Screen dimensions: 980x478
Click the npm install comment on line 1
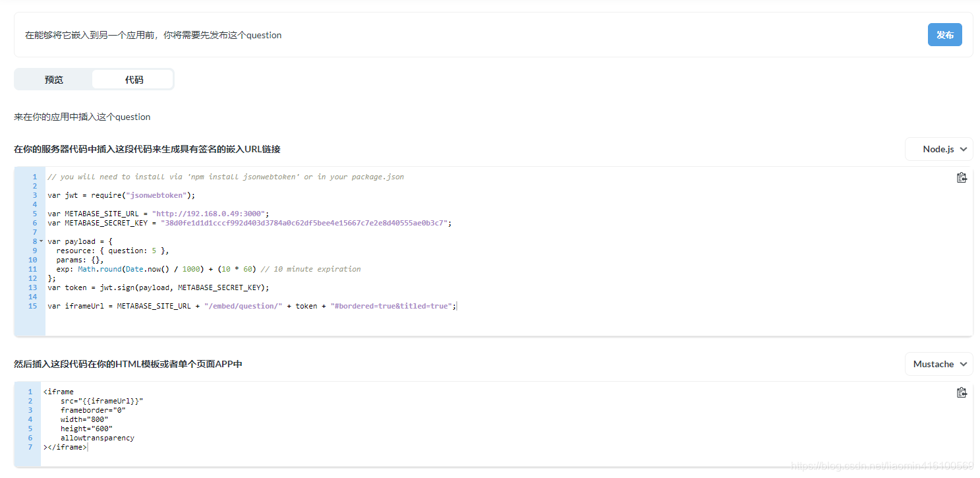(x=225, y=177)
